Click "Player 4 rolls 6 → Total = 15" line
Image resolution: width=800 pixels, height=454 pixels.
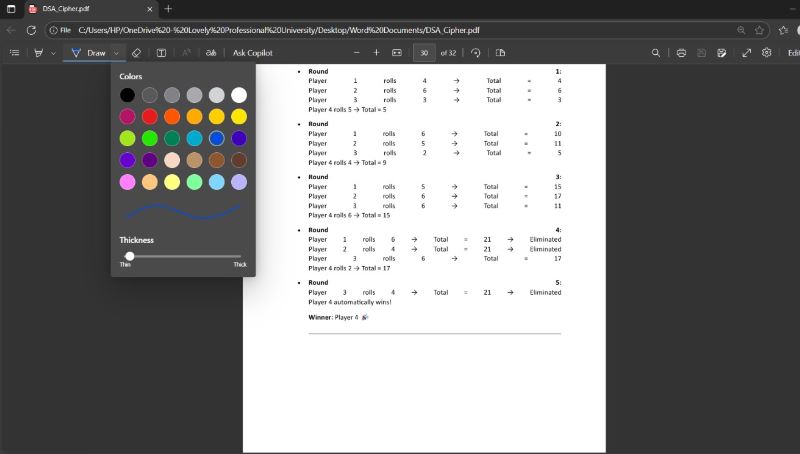pyautogui.click(x=349, y=215)
